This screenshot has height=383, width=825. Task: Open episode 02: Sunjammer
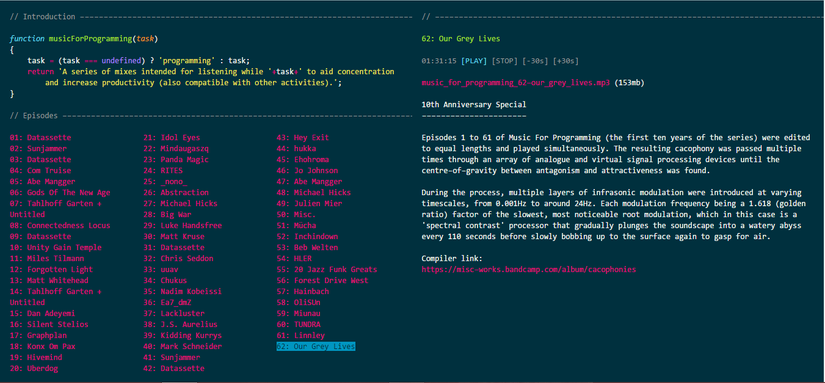point(38,149)
